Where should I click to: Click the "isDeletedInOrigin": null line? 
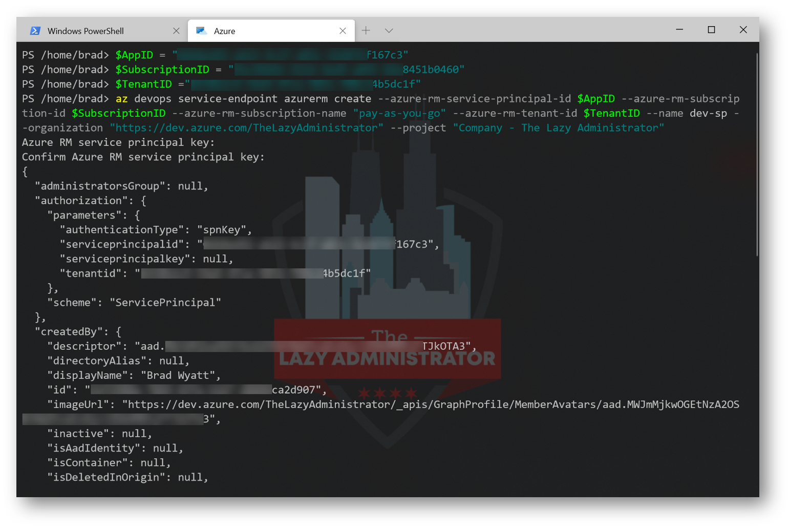point(127,477)
